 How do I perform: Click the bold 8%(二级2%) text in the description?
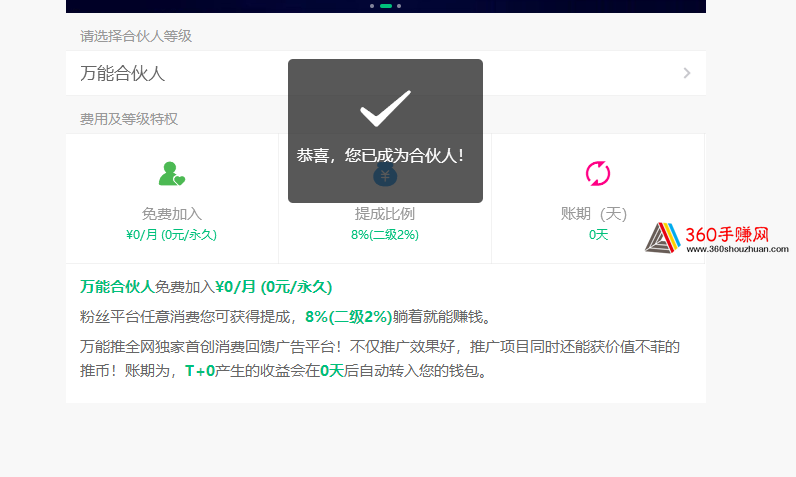[x=349, y=317]
